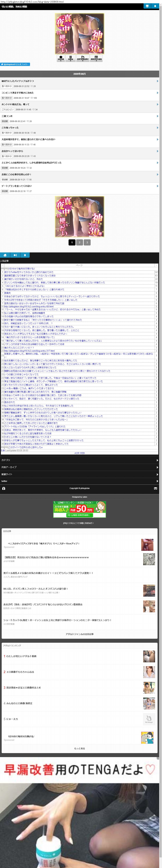162x868 pixels.
Task: Click chevron on the おなかへってないから row
Action: 157,151
